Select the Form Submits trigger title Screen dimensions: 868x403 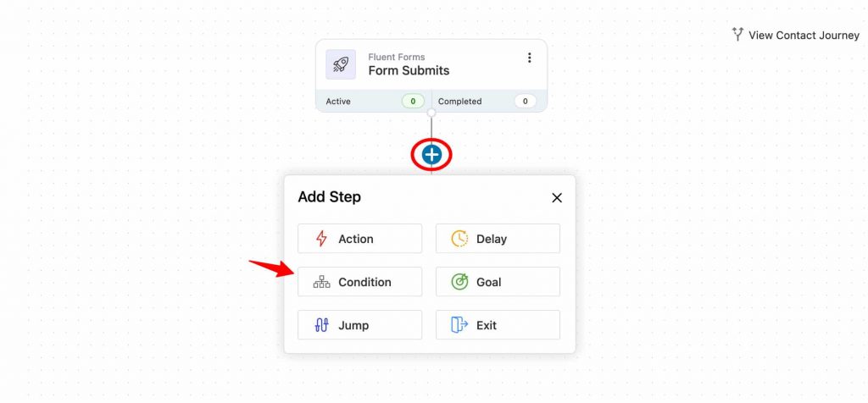409,71
